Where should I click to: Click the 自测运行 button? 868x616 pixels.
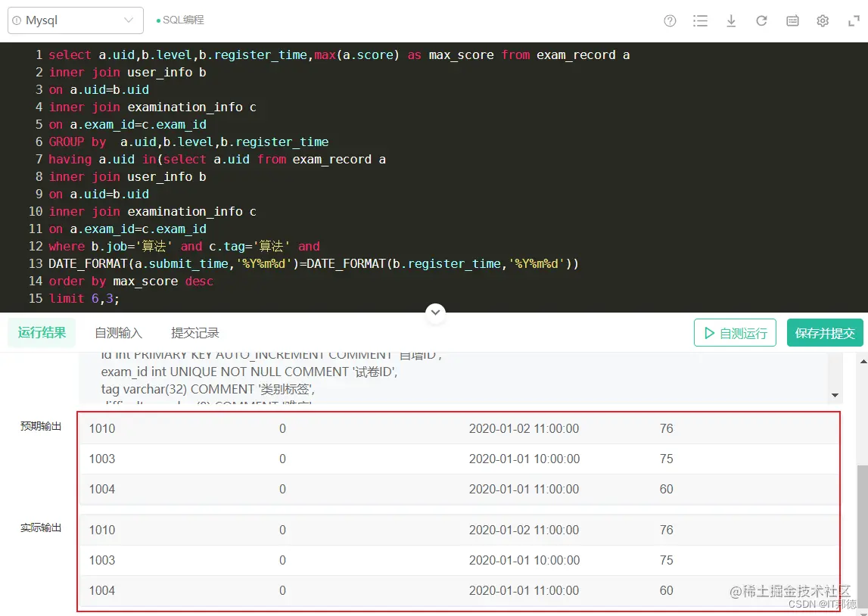click(x=735, y=333)
